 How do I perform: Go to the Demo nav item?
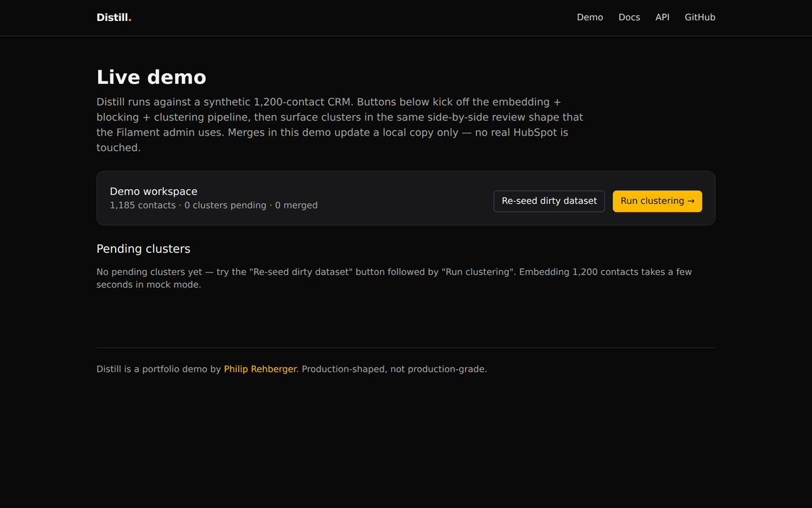(590, 17)
